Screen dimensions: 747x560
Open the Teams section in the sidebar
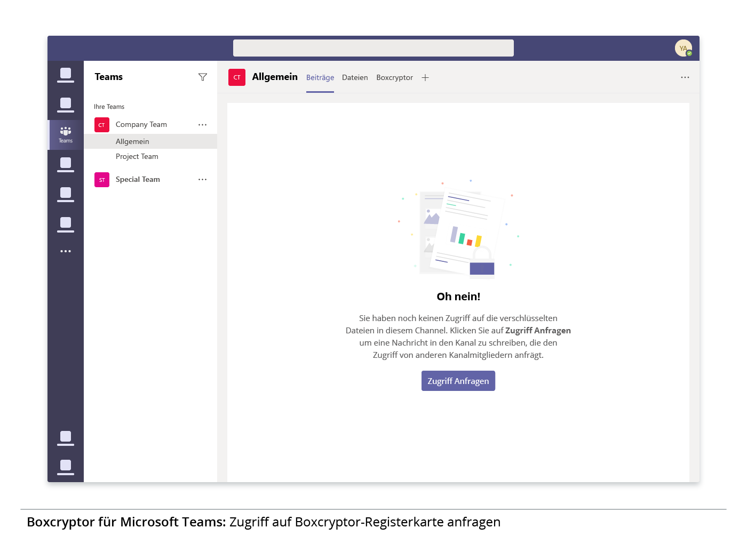point(66,135)
